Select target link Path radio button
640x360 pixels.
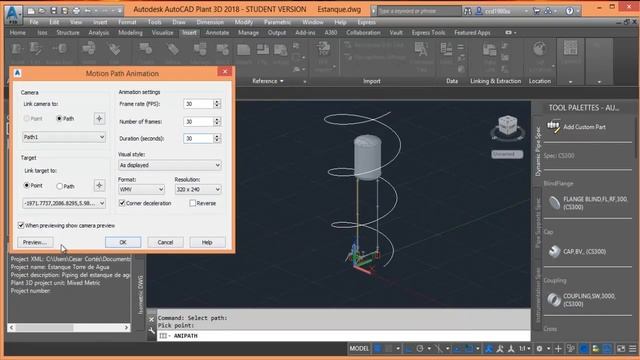[60, 186]
